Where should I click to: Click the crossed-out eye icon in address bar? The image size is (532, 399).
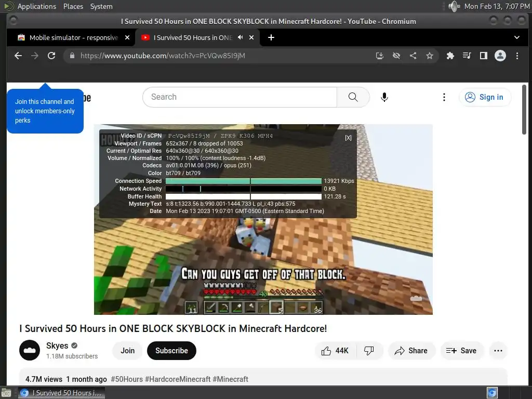point(396,56)
